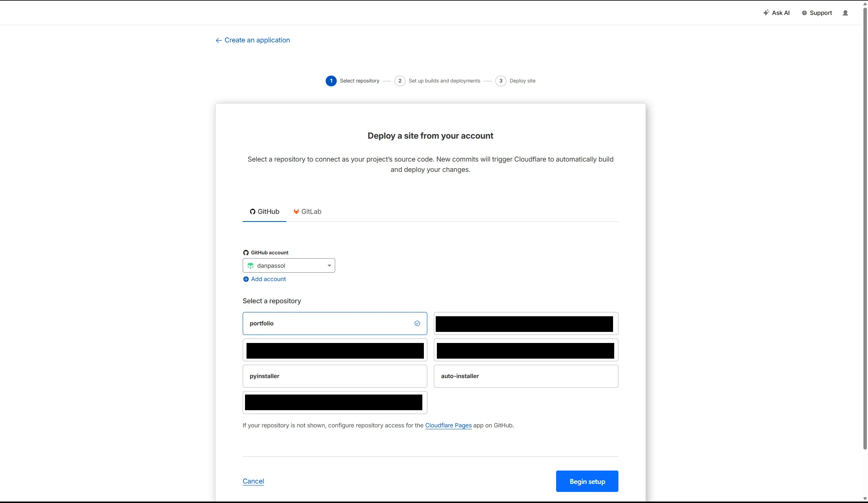Click the GitLab fox logo
The image size is (868, 503).
coord(296,212)
